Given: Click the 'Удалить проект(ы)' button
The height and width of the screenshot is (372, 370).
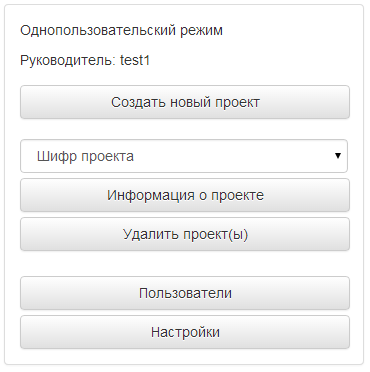Looking at the screenshot, I should [185, 234].
